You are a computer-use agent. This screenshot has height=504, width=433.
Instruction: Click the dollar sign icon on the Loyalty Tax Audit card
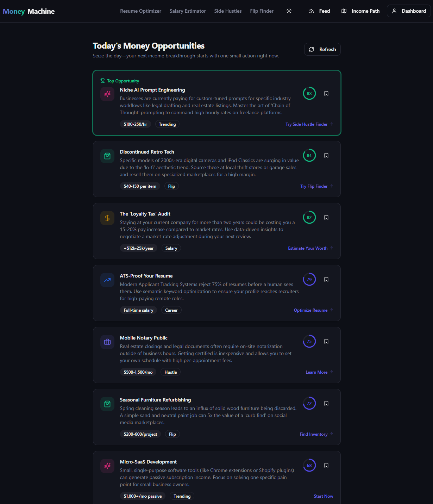pyautogui.click(x=107, y=218)
